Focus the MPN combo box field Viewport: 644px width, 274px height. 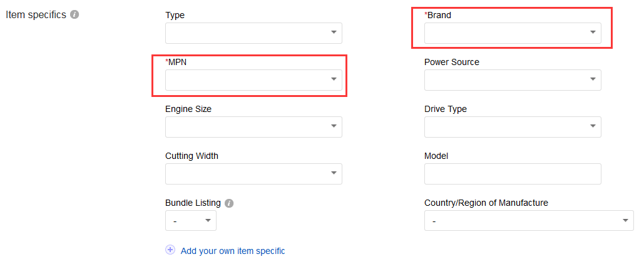pos(253,79)
